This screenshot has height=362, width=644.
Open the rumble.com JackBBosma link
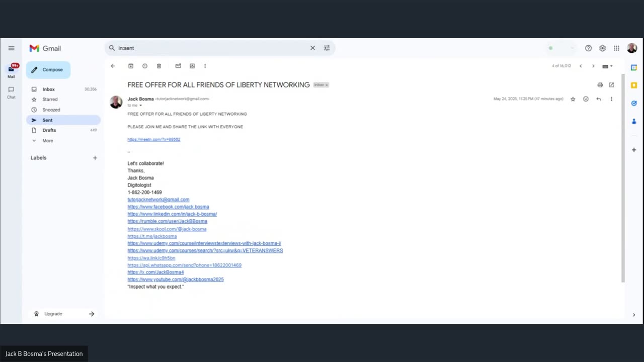(167, 221)
